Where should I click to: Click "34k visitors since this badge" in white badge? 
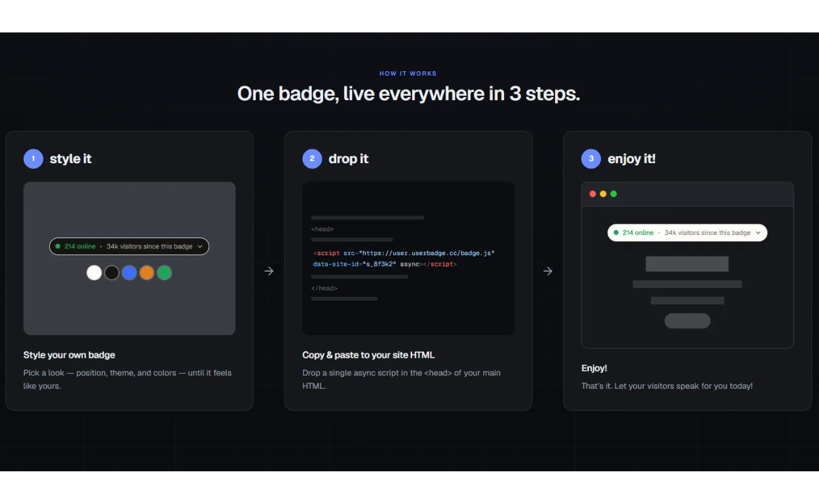pos(707,232)
